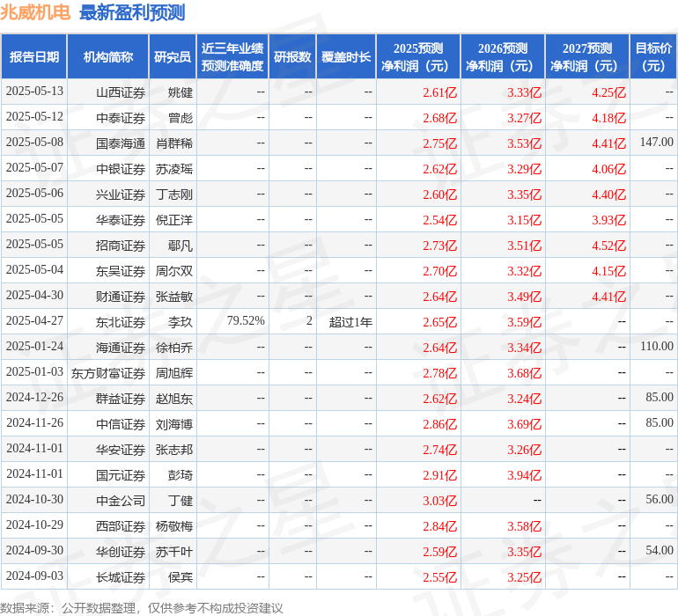Click researcher 杨敬梅
This screenshot has width=678, height=616.
pos(173,526)
